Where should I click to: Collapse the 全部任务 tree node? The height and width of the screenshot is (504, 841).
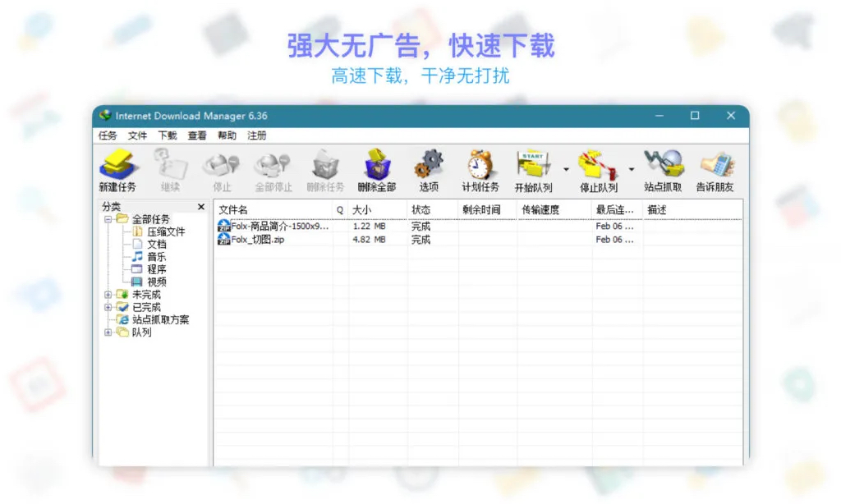108,219
